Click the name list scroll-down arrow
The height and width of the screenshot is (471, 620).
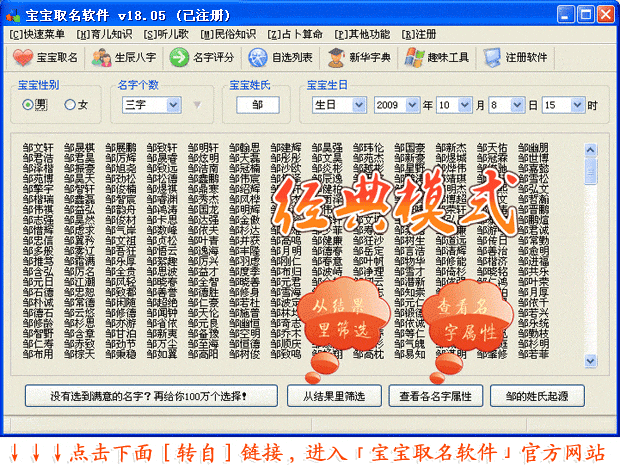click(x=590, y=360)
